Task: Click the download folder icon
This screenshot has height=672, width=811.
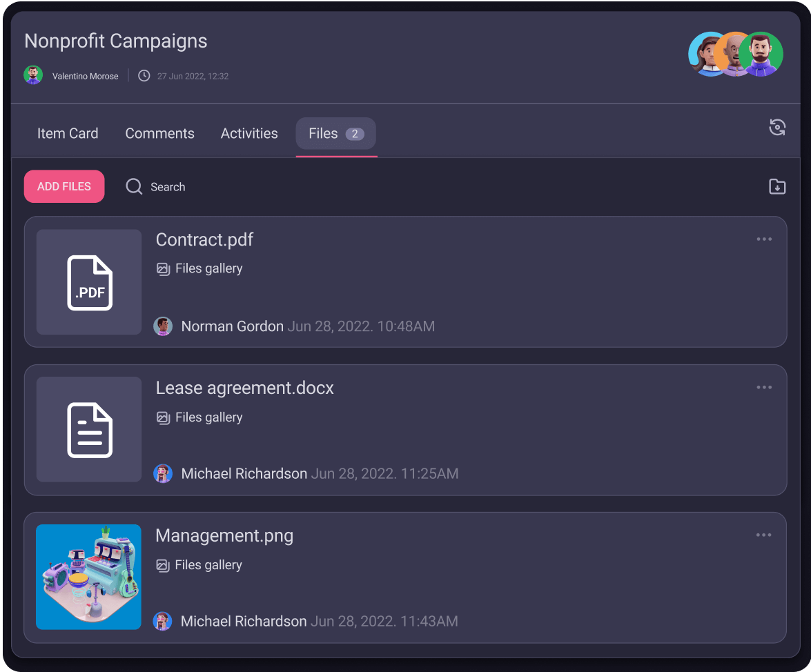Action: coord(777,186)
